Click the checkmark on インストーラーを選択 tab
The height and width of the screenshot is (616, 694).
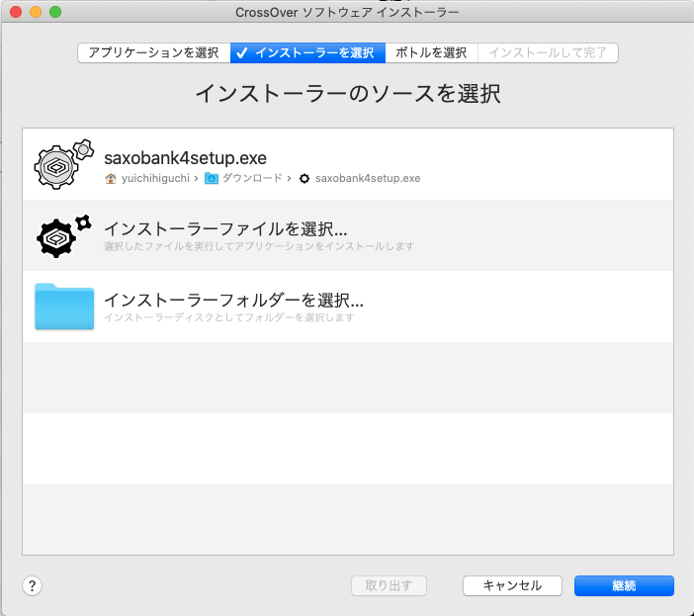click(x=241, y=53)
